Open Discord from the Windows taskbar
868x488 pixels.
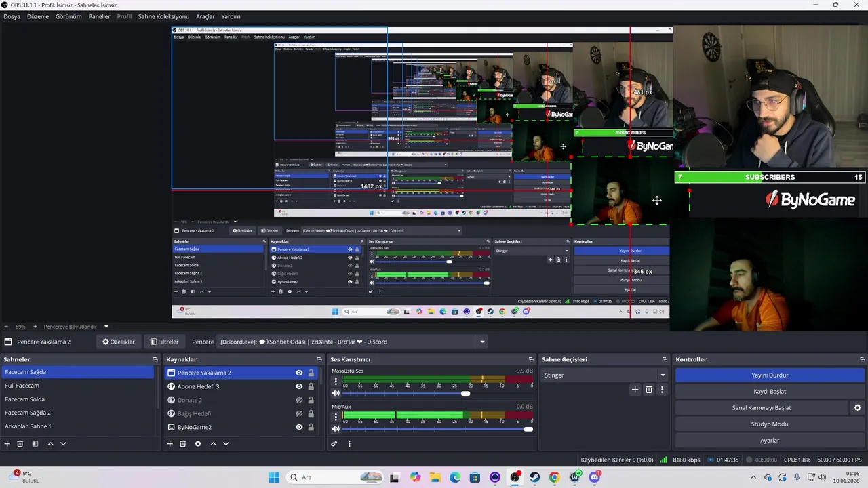(595, 477)
